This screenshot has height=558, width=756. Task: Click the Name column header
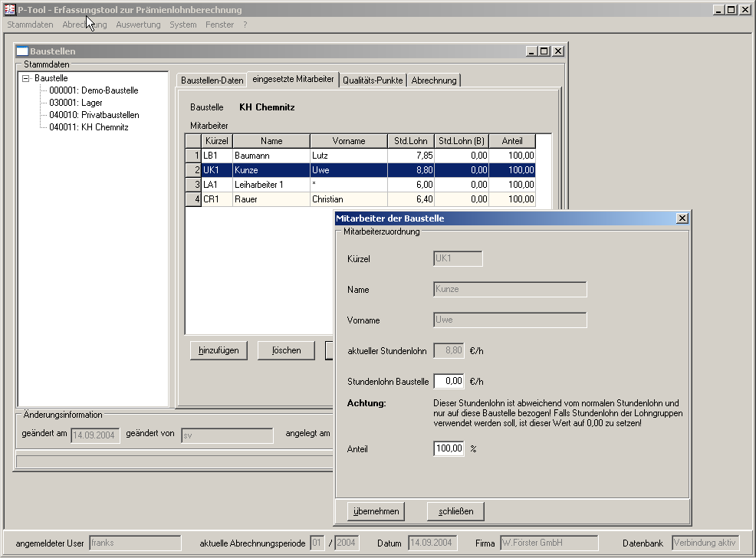(271, 141)
